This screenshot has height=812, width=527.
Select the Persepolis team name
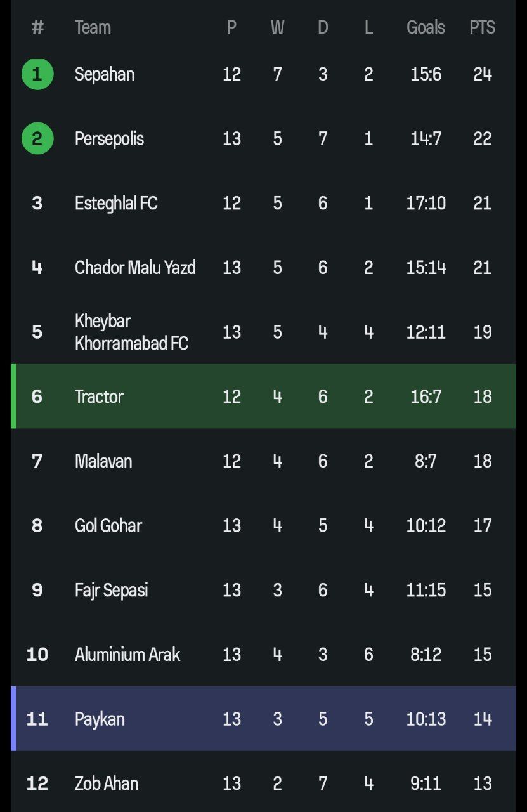[x=109, y=139]
